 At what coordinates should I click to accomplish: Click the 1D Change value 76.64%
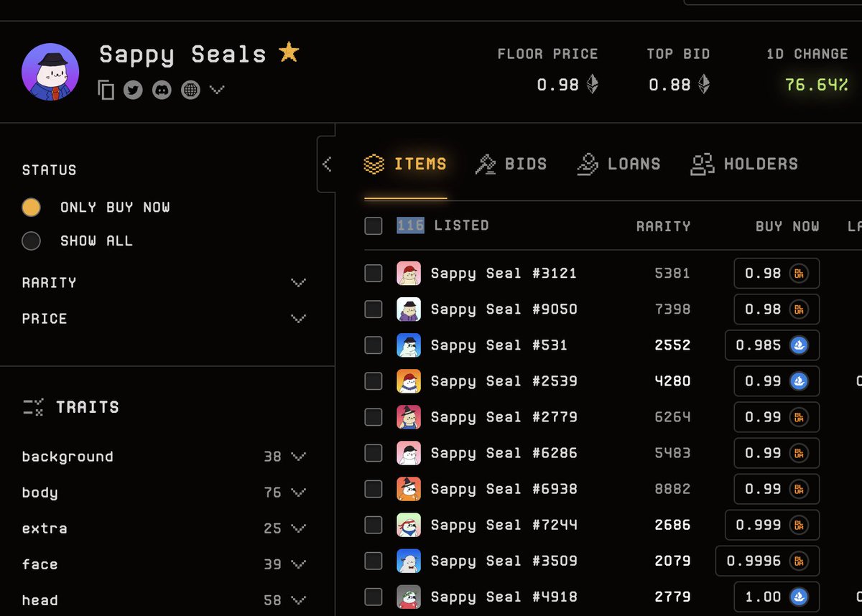tap(816, 85)
